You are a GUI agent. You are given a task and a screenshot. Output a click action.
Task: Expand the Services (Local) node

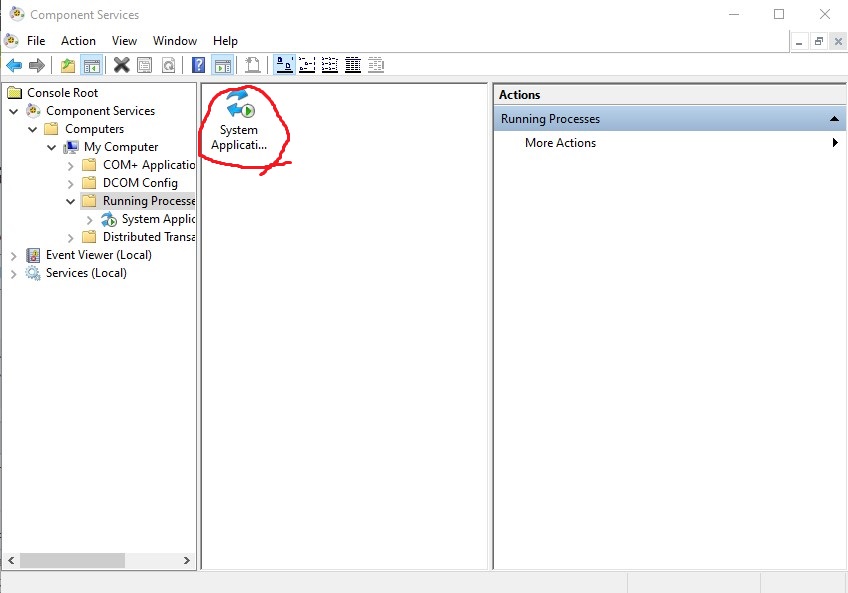(14, 274)
